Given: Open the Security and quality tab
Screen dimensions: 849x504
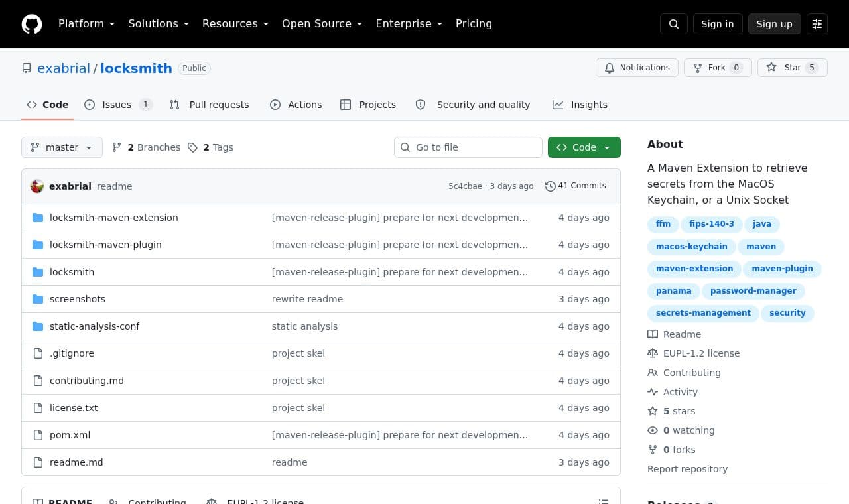Looking at the screenshot, I should pos(473,105).
